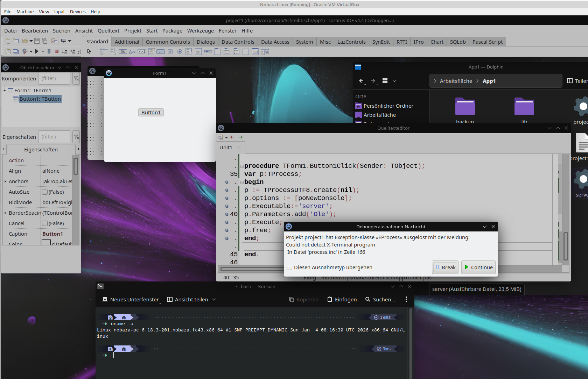Screen dimensions: 588x379
Task: Expand the BorderSpacing property row
Action: point(5,213)
